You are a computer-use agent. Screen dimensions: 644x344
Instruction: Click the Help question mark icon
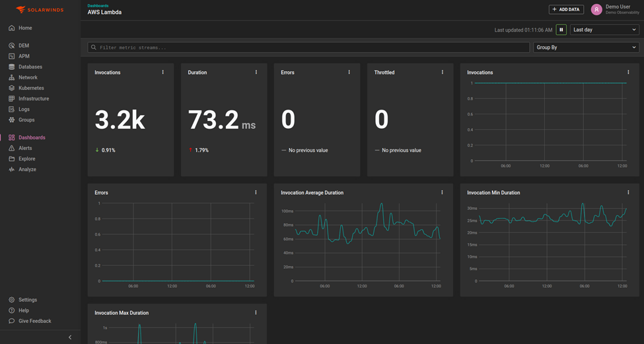pos(11,311)
